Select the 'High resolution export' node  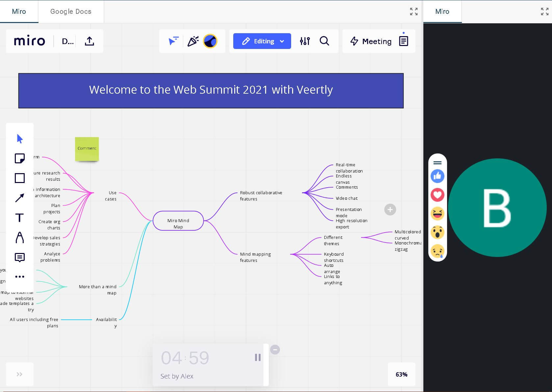pos(351,224)
